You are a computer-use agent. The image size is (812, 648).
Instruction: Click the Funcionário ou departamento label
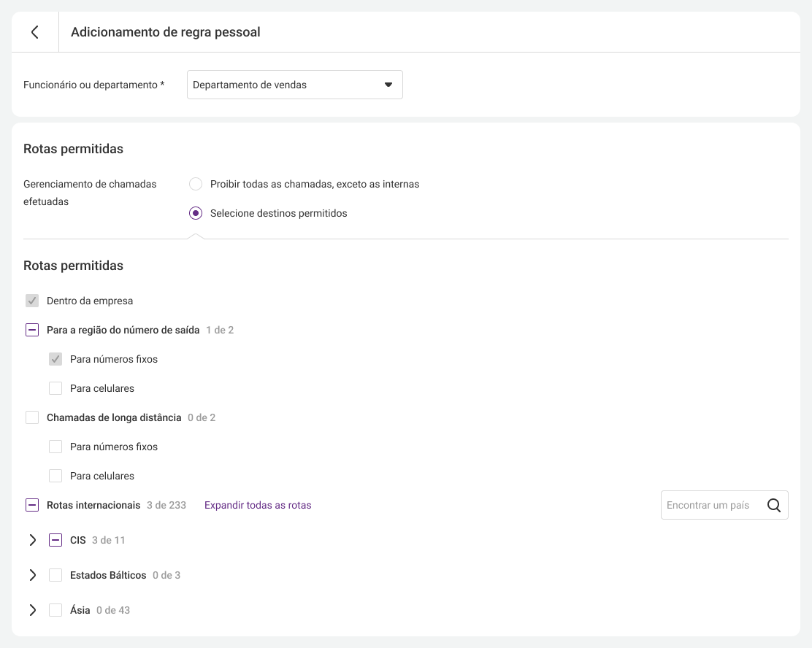click(x=93, y=85)
